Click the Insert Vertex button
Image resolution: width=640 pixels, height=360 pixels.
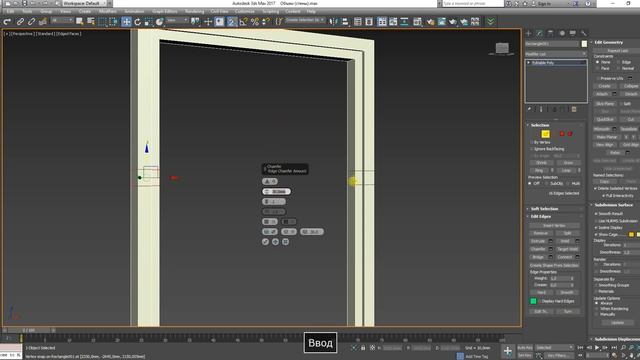554,225
